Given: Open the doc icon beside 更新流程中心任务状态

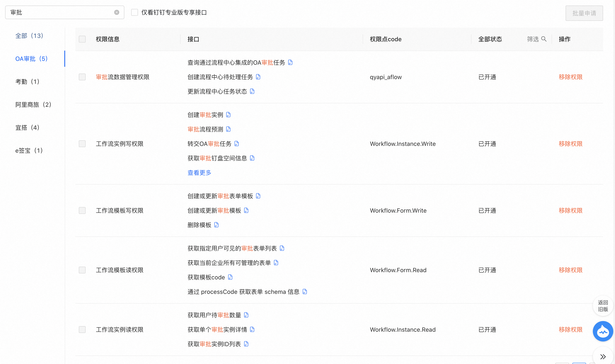Looking at the screenshot, I should (252, 91).
